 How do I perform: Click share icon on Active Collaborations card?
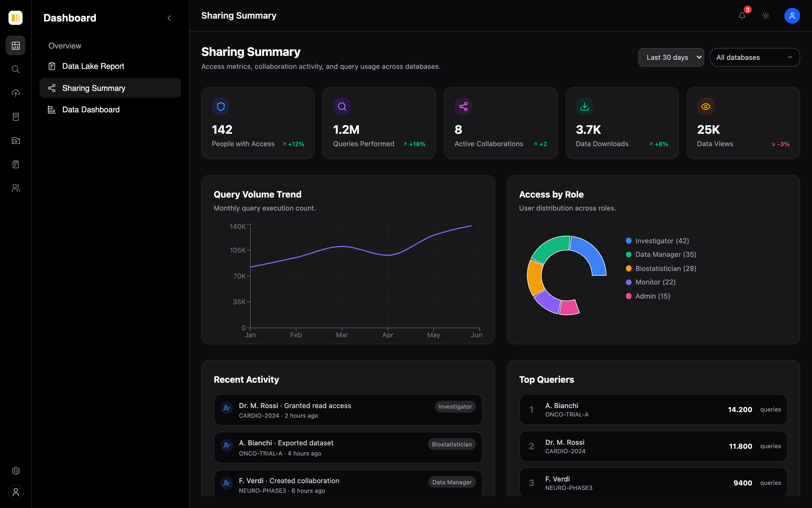464,106
